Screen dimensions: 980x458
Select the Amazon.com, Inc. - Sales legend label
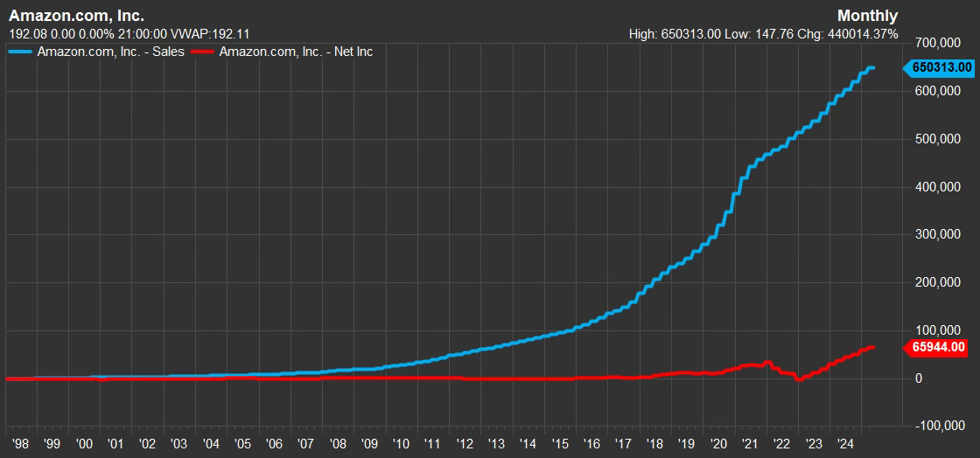110,52
